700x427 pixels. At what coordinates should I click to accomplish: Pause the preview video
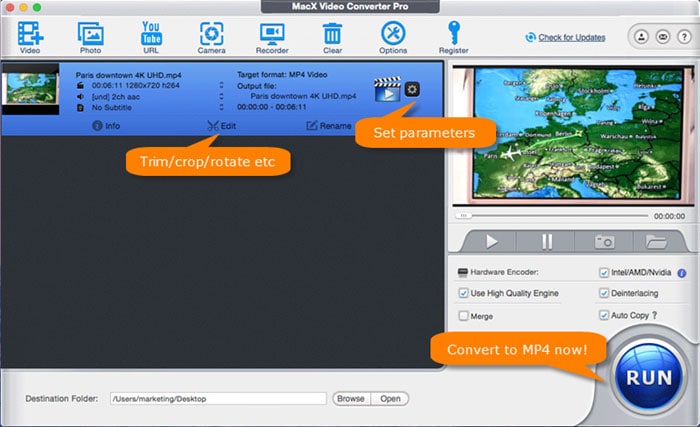coord(546,242)
